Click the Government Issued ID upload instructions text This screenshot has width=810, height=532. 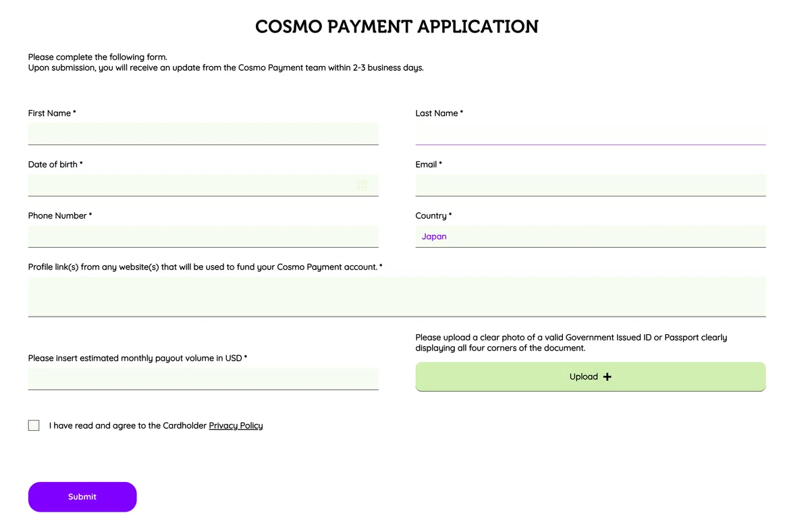[571, 342]
